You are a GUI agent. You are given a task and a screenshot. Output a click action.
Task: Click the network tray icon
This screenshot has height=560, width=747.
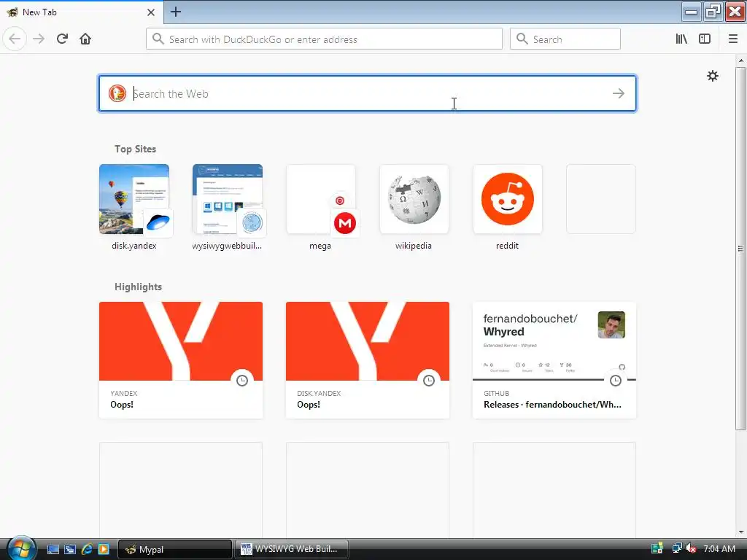click(x=676, y=548)
